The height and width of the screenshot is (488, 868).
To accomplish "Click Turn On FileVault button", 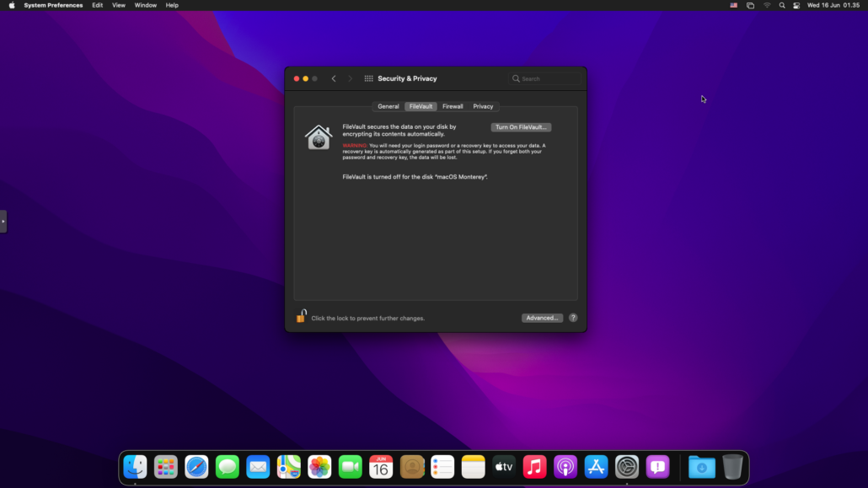I will pyautogui.click(x=521, y=127).
